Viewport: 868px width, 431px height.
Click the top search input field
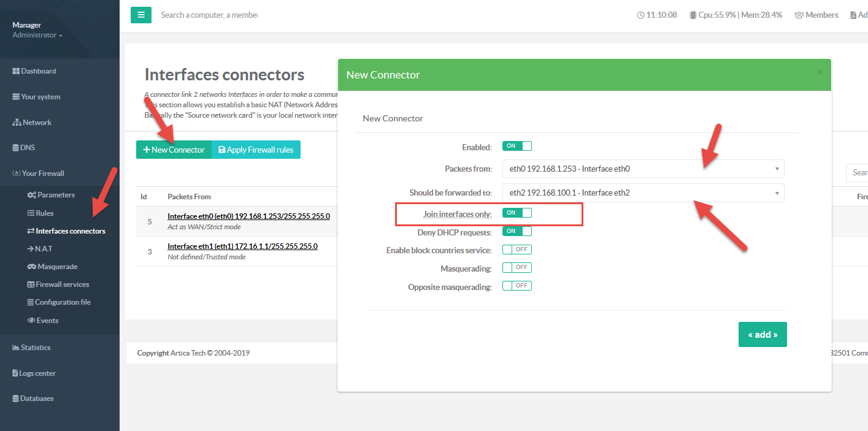coord(209,15)
